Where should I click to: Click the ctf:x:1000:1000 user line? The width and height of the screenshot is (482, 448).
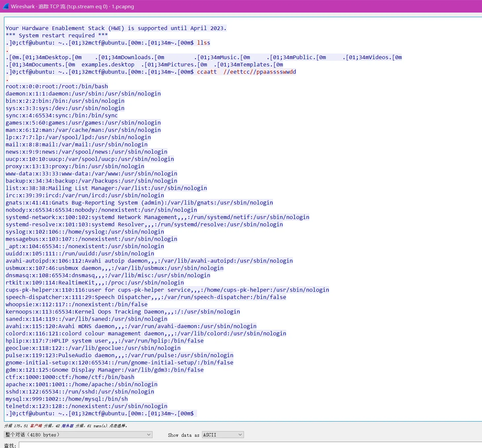point(70,377)
